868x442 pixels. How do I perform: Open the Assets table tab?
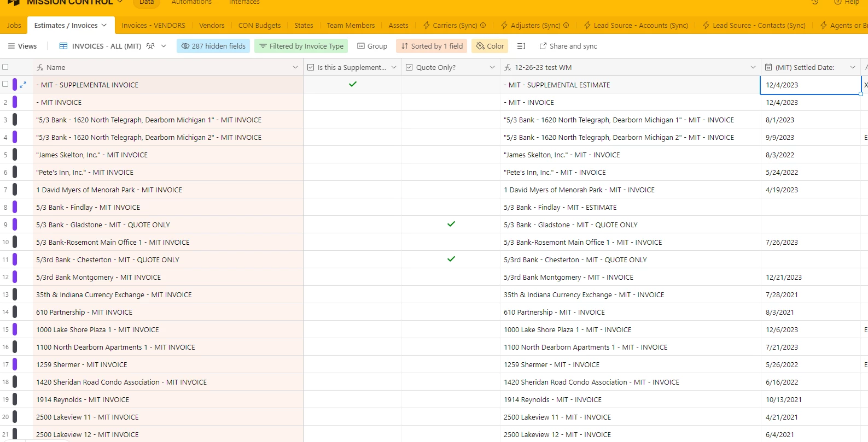pos(398,26)
